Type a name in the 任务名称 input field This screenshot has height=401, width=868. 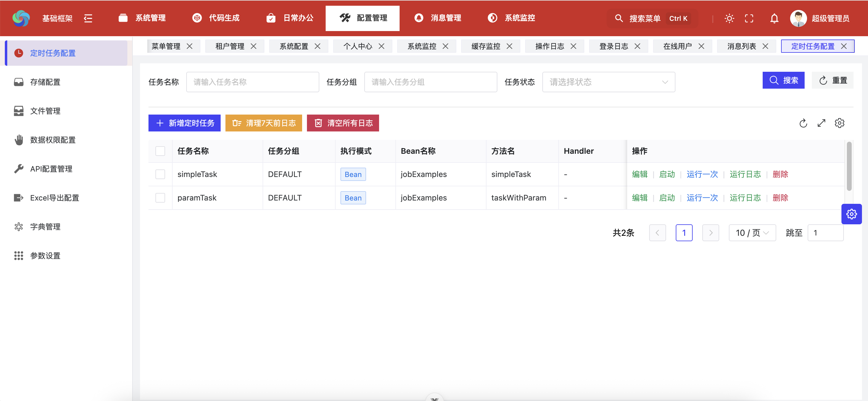[252, 82]
